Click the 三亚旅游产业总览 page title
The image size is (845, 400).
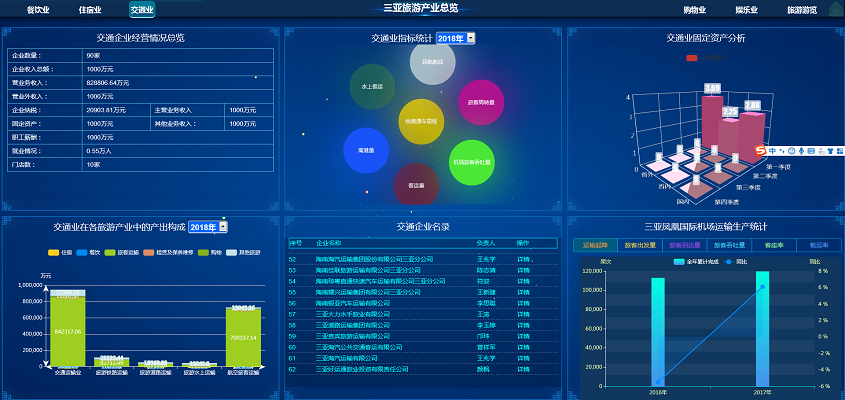(x=420, y=8)
